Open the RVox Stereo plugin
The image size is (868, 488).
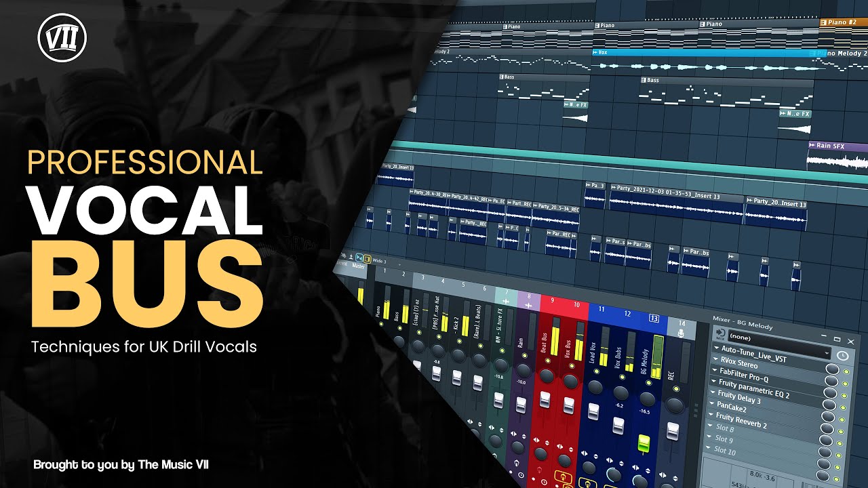(x=739, y=362)
